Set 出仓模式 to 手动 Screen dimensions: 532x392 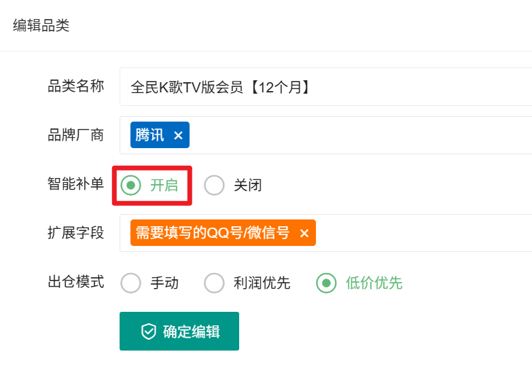[x=131, y=283]
